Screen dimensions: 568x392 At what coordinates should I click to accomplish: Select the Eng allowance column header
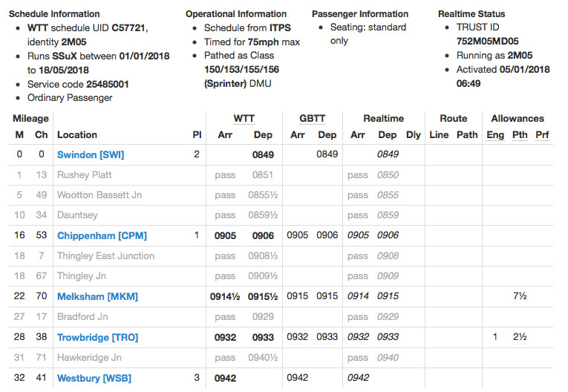494,134
